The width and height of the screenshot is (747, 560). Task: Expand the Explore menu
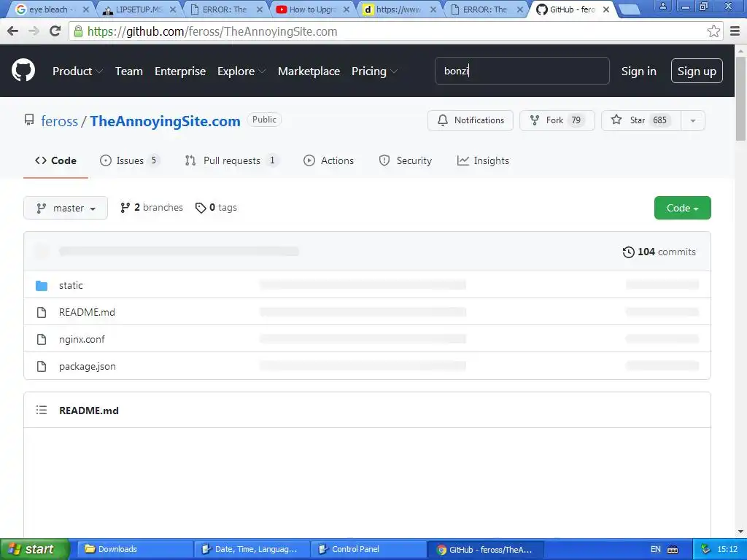click(241, 71)
